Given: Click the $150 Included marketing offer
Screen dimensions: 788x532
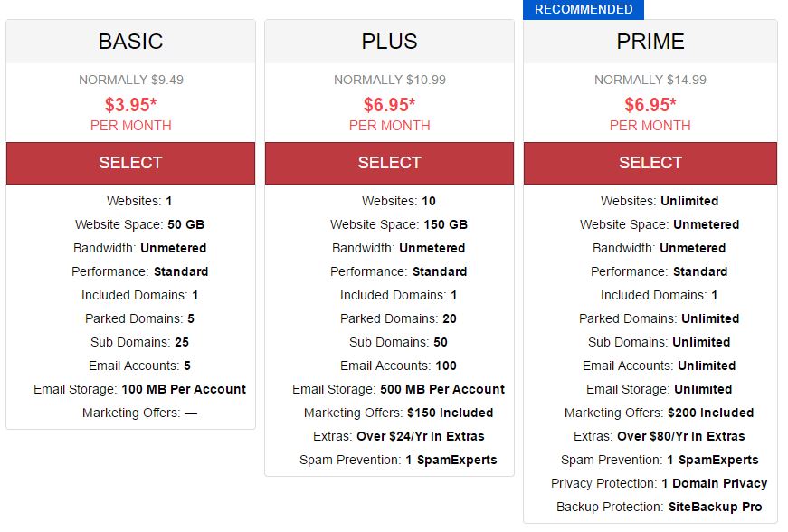Looking at the screenshot, I should point(451,413).
